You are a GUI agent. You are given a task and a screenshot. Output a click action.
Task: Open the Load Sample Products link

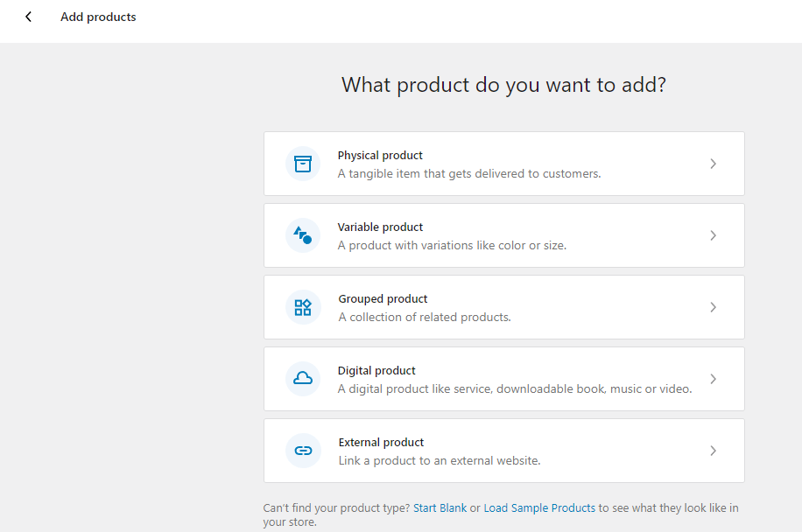click(540, 507)
